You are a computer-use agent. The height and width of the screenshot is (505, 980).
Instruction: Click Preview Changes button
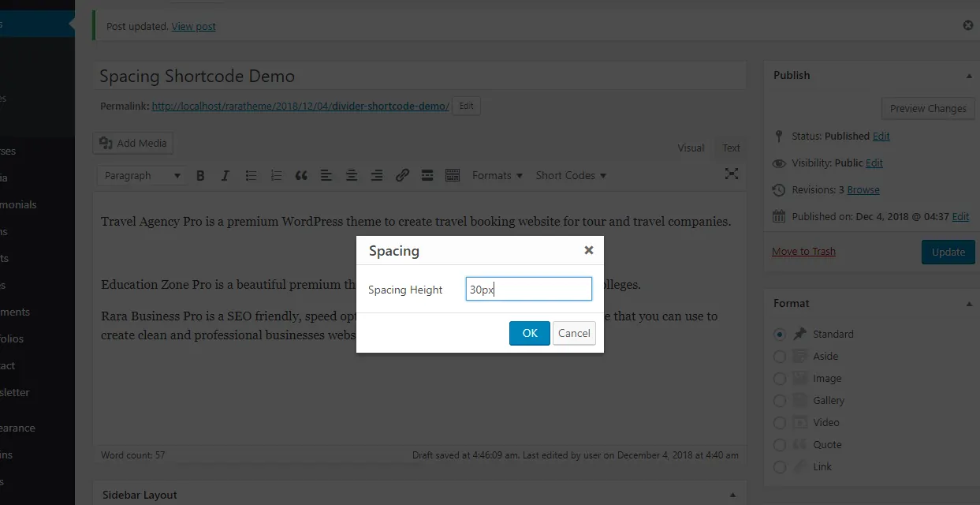[928, 108]
